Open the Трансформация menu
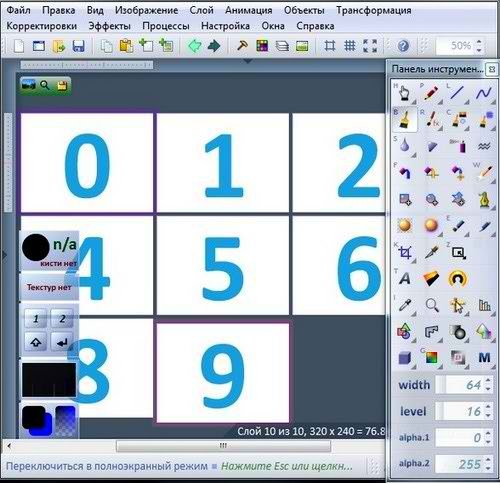500x483 pixels. coord(373,10)
